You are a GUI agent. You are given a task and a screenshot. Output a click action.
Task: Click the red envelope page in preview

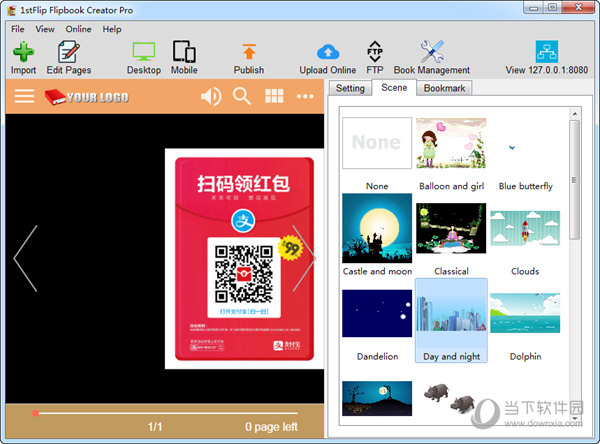[x=244, y=259]
